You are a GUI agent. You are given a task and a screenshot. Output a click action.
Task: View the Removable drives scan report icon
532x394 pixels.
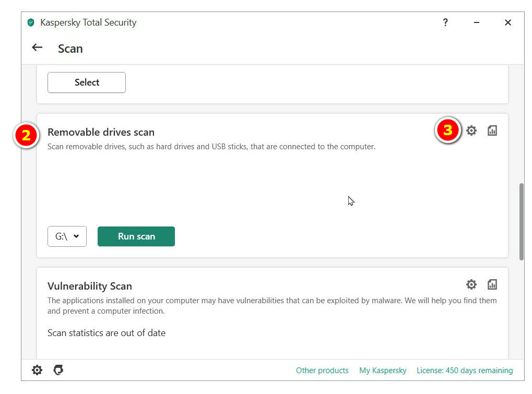tap(492, 130)
